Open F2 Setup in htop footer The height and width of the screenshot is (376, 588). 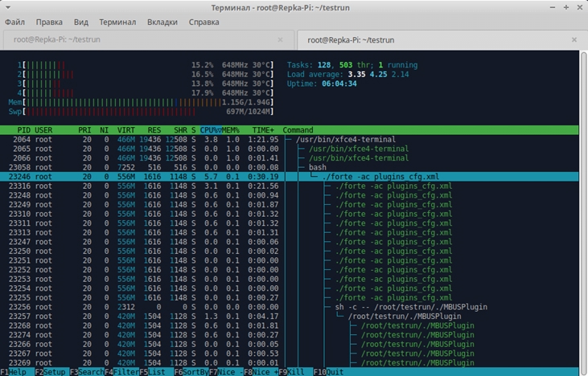[52, 372]
